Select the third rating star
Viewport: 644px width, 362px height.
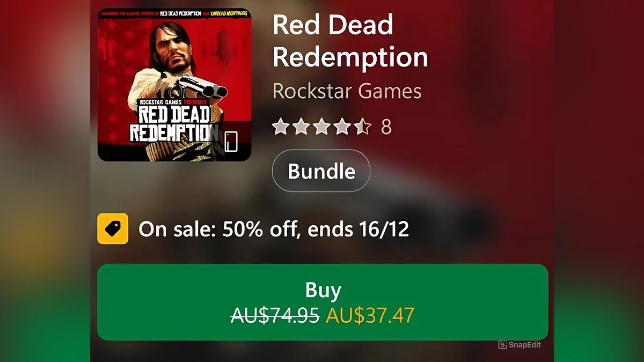(x=321, y=127)
